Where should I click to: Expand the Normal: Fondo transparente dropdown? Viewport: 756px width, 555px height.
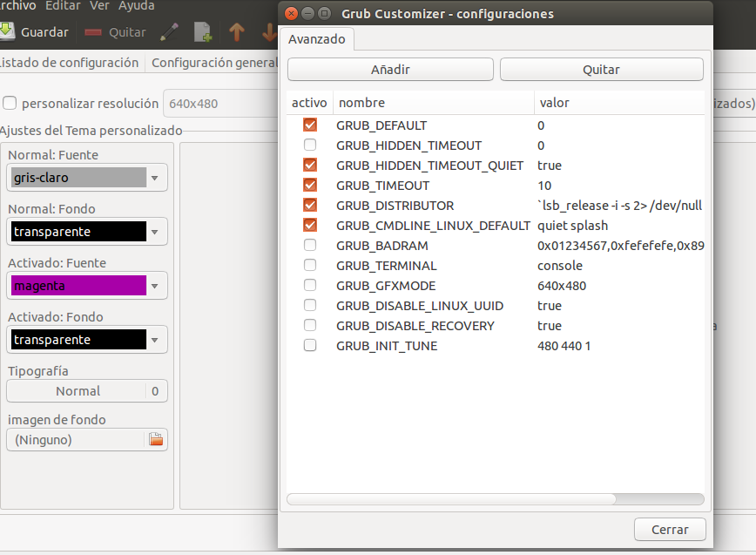pyautogui.click(x=87, y=232)
